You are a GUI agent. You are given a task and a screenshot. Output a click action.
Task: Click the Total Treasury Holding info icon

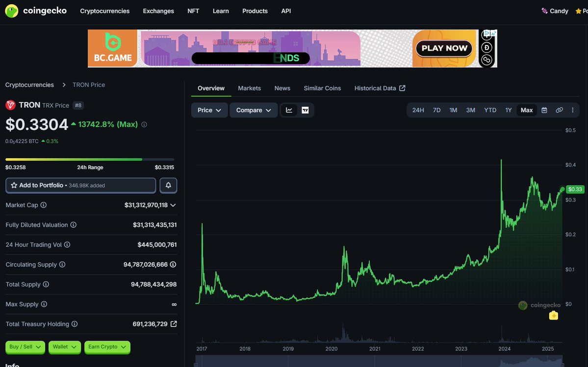pyautogui.click(x=75, y=324)
